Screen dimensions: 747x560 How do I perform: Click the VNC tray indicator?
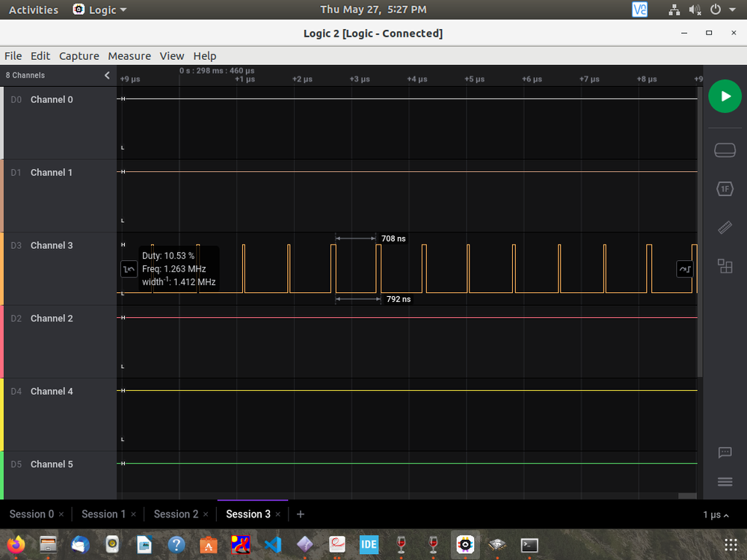(639, 10)
